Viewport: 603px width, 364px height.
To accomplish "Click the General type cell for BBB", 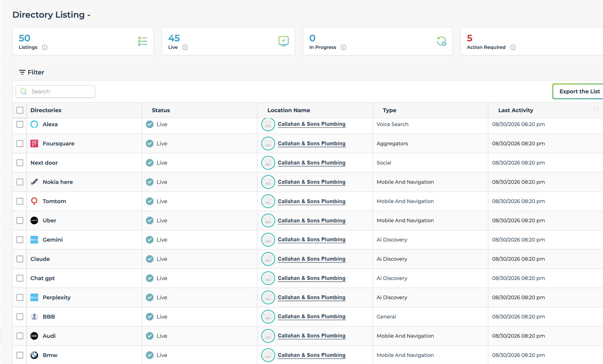I will tap(386, 317).
